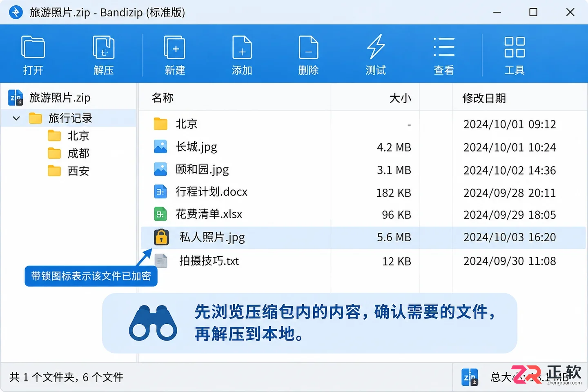Run the 测试 (Test) archive icon

coord(376,47)
